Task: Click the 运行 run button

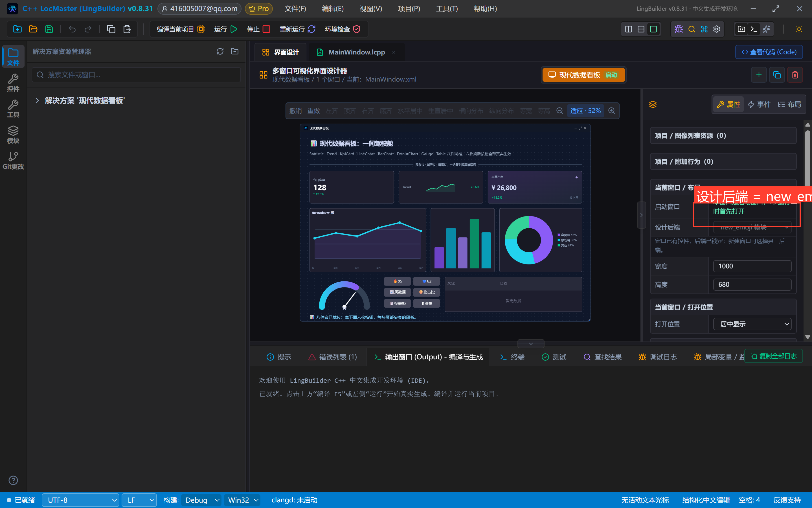Action: click(226, 29)
